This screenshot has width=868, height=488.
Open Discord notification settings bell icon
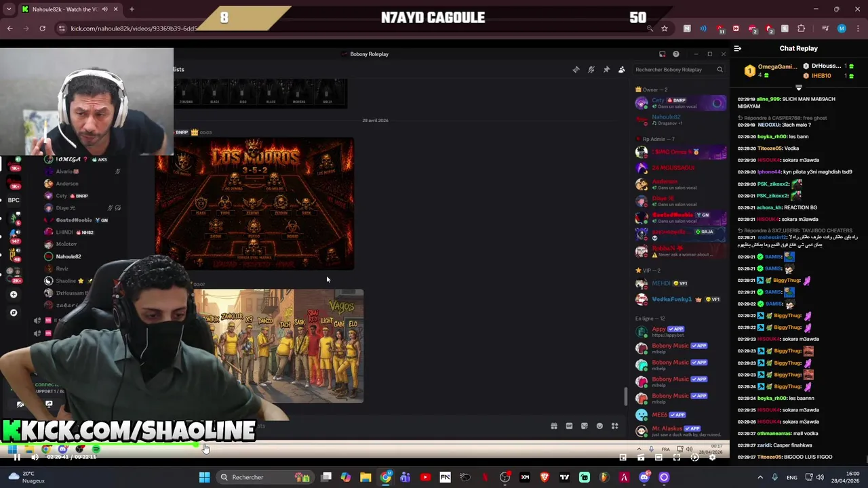[x=591, y=70]
